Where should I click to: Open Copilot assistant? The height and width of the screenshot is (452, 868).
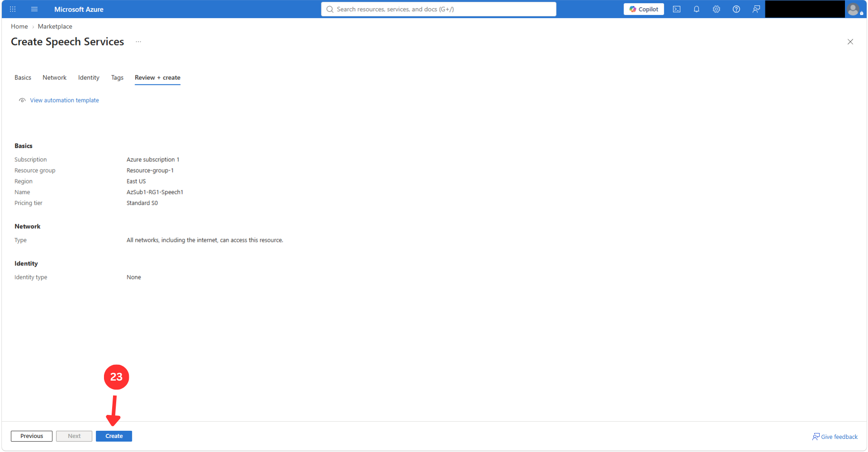pyautogui.click(x=644, y=9)
